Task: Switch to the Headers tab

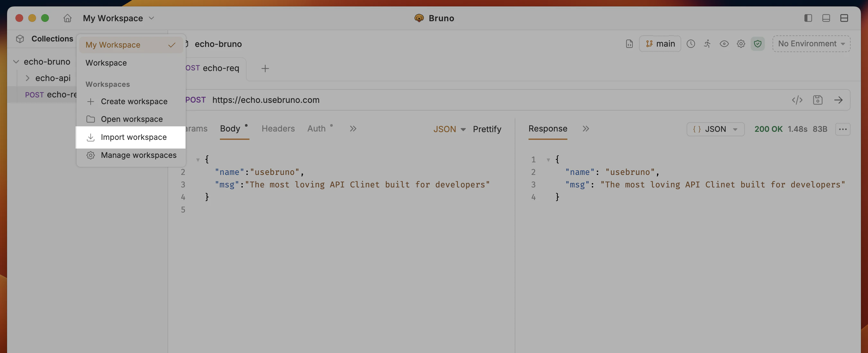Action: [x=278, y=128]
